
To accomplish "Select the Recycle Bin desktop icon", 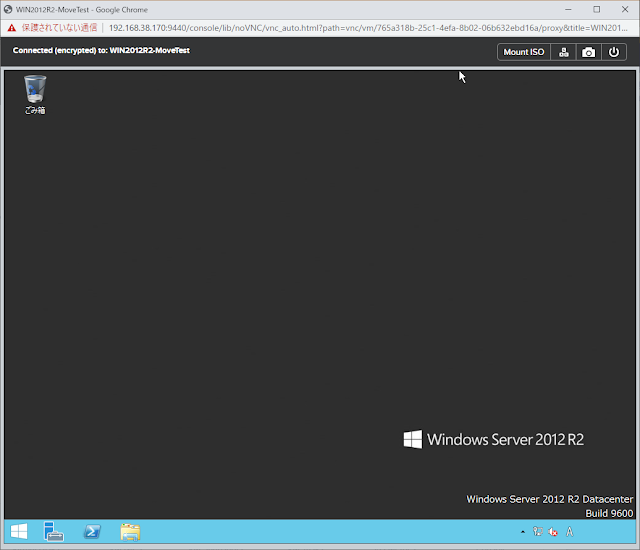I will pyautogui.click(x=35, y=94).
